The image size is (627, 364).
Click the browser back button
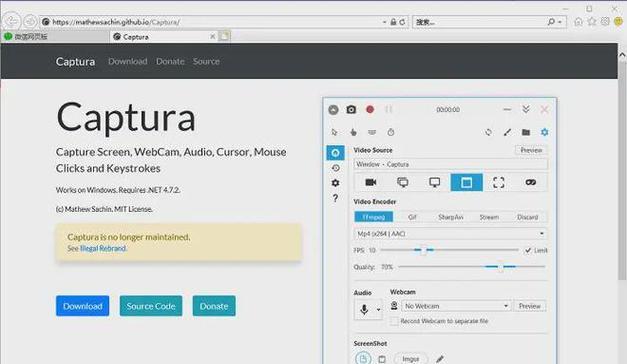click(x=12, y=21)
